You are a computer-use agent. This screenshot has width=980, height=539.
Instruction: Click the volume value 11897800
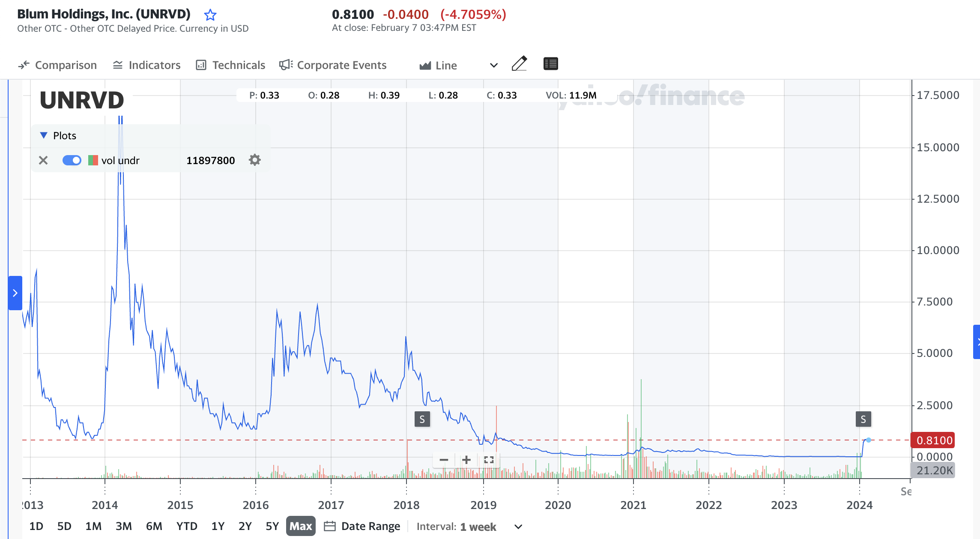(211, 160)
